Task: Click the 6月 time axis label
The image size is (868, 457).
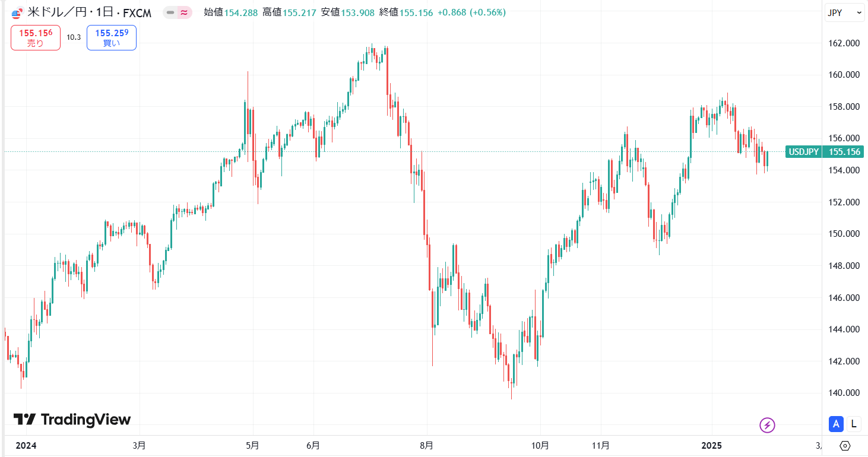Action: (313, 445)
